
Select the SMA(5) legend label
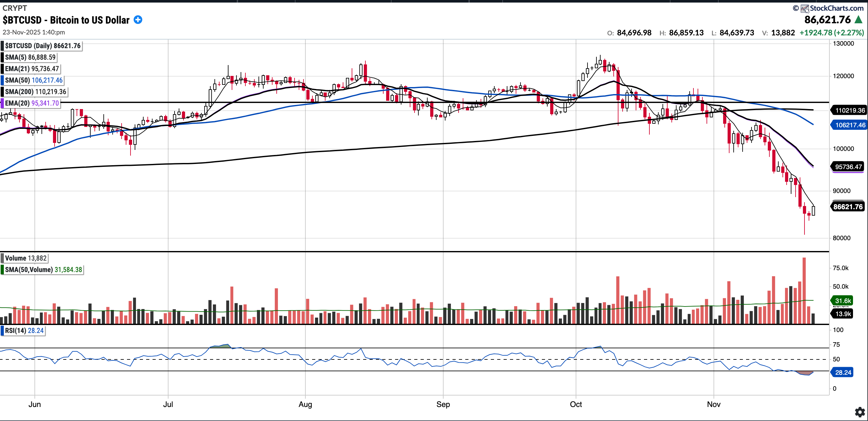30,57
